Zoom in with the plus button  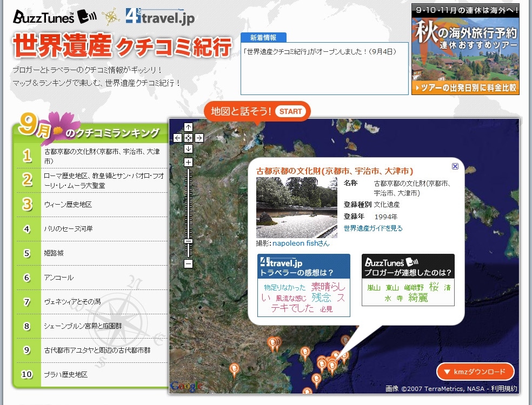pyautogui.click(x=188, y=162)
